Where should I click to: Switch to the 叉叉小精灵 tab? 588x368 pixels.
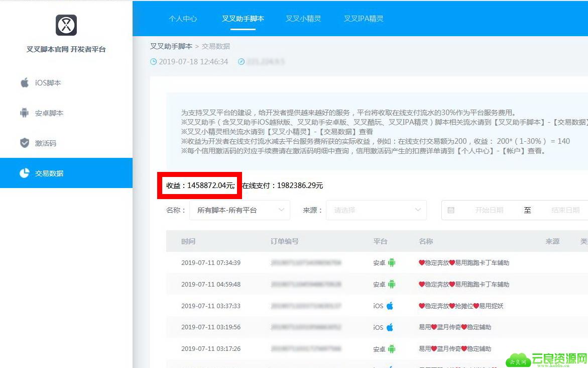pyautogui.click(x=303, y=19)
